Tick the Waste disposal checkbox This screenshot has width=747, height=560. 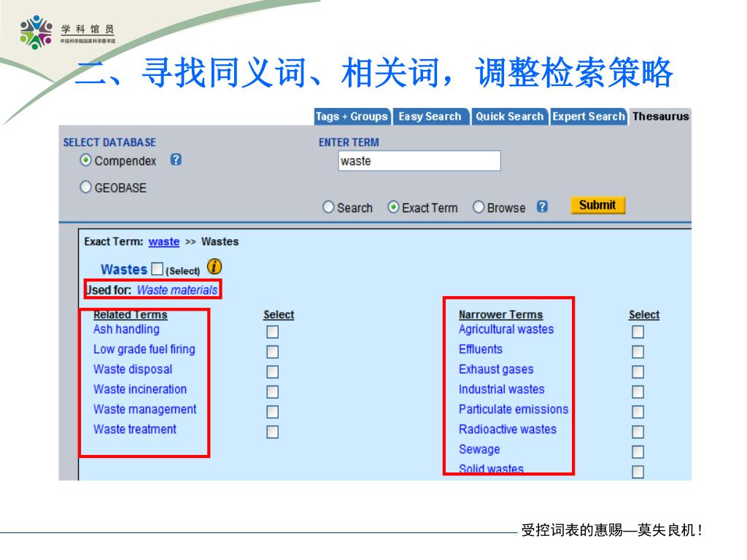pos(273,372)
